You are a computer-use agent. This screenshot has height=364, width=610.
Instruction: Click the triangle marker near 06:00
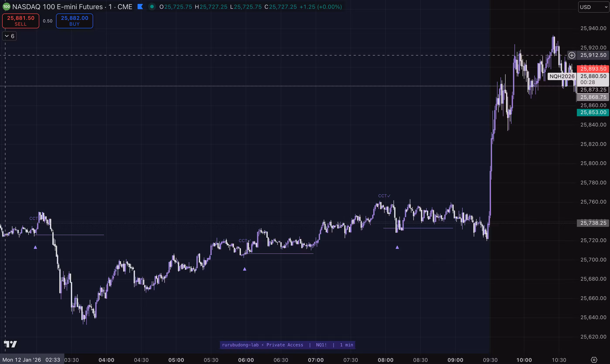coord(245,269)
